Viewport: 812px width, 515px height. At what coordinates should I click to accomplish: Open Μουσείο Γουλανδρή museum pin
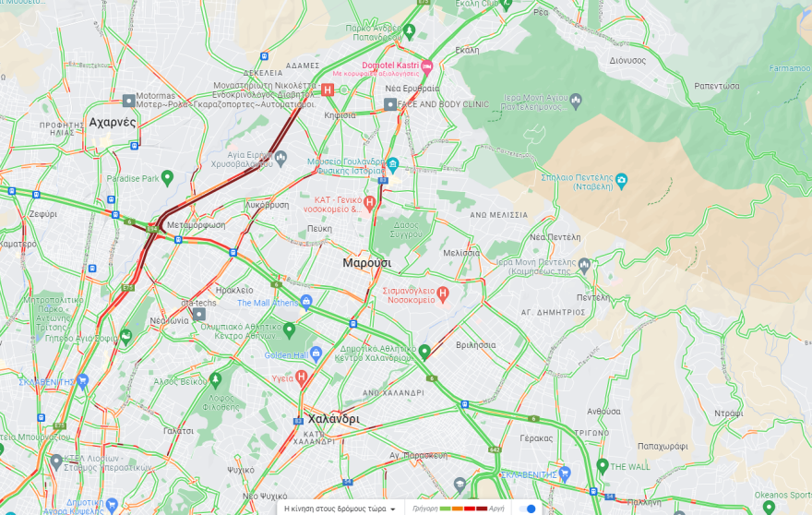click(x=392, y=165)
